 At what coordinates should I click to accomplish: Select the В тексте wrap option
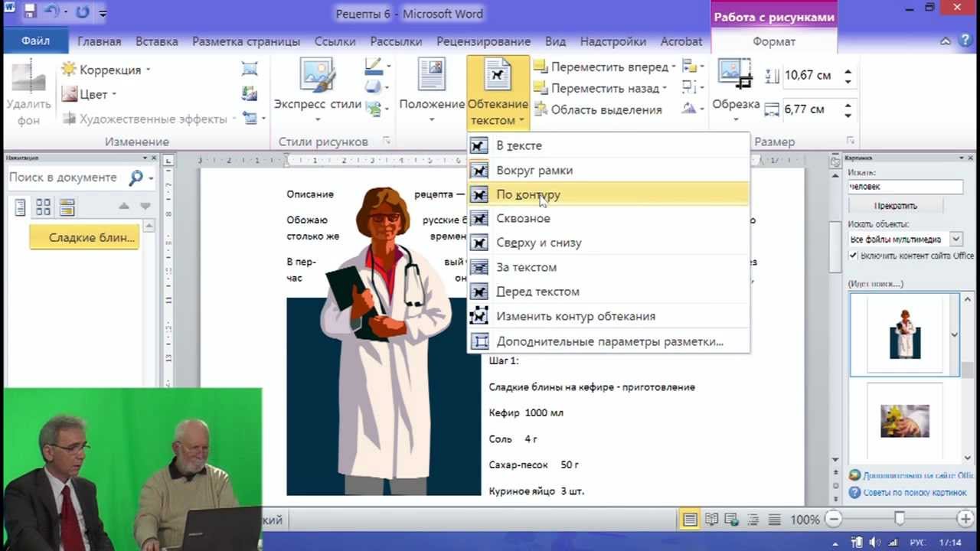(x=609, y=145)
